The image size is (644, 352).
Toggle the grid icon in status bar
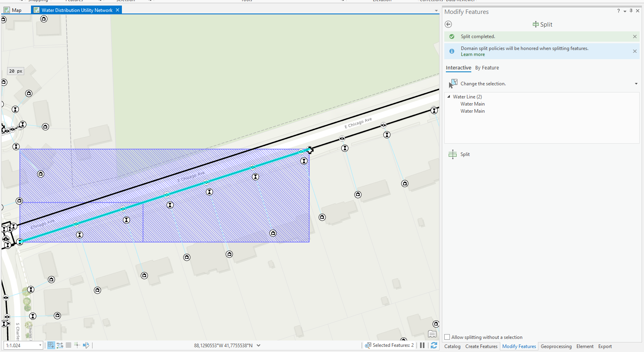68,345
